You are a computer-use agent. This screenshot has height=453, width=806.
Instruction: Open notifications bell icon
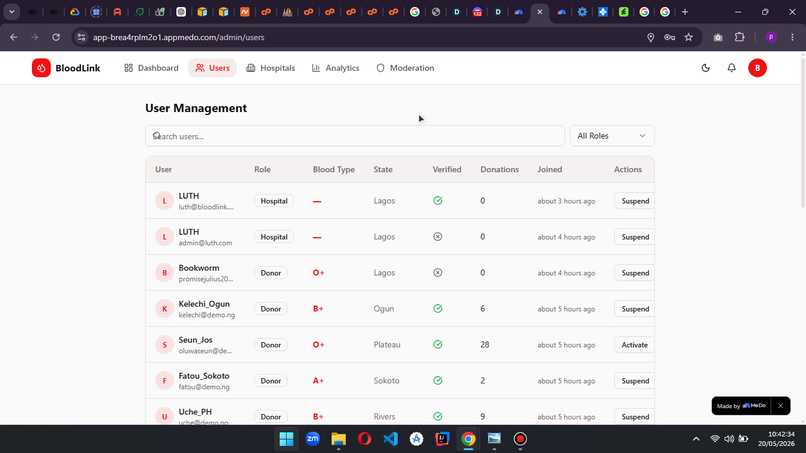[731, 68]
